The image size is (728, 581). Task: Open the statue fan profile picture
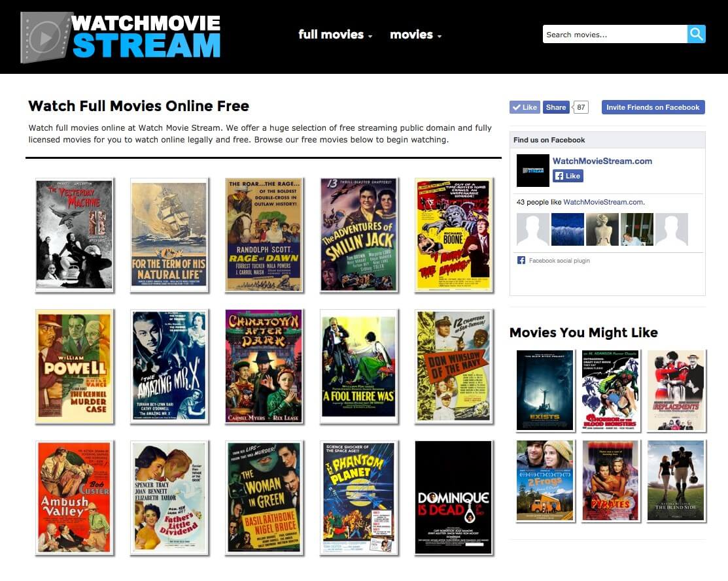602,229
